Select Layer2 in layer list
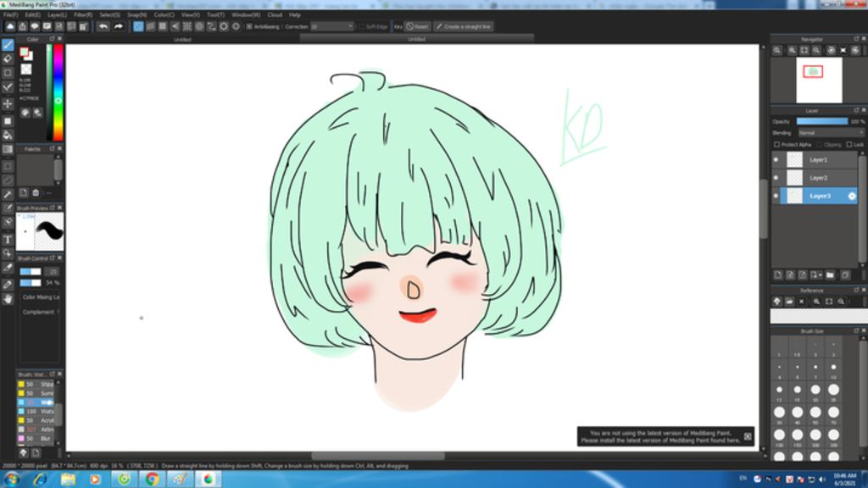The height and width of the screenshot is (488, 868). coord(819,178)
